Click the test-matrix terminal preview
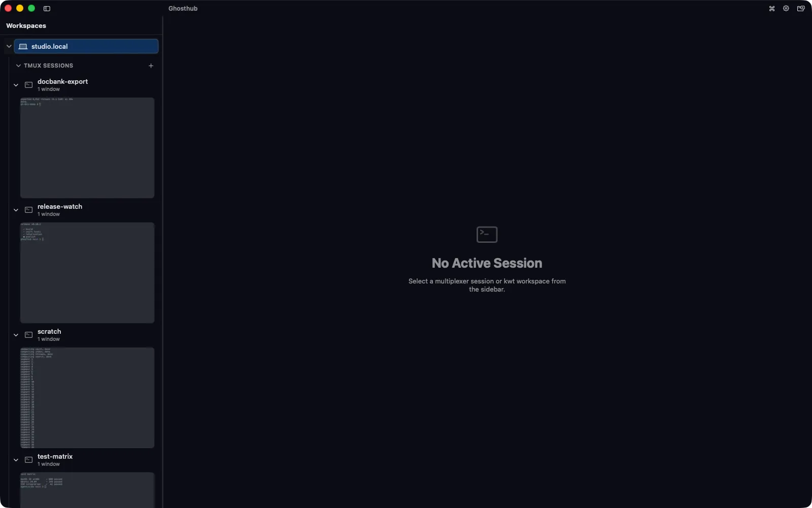Image resolution: width=812 pixels, height=508 pixels. [x=87, y=490]
